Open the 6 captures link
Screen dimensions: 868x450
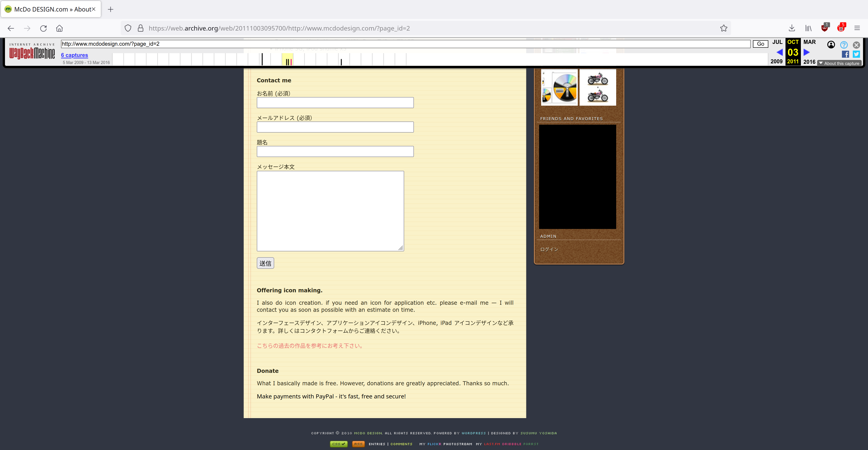[74, 55]
